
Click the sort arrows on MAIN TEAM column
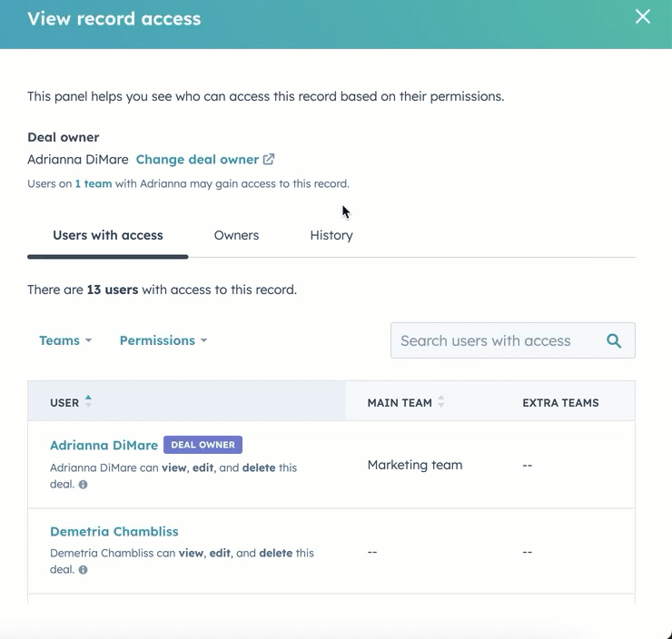pos(441,402)
